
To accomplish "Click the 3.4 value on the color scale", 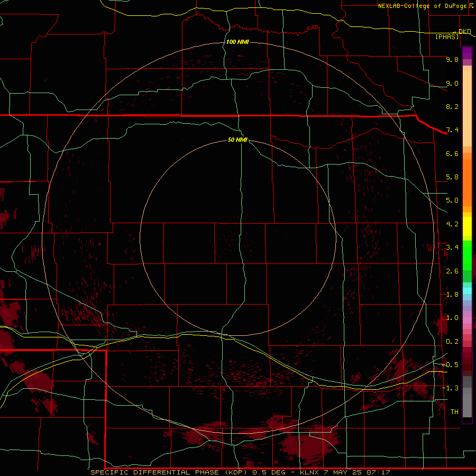I will click(452, 248).
